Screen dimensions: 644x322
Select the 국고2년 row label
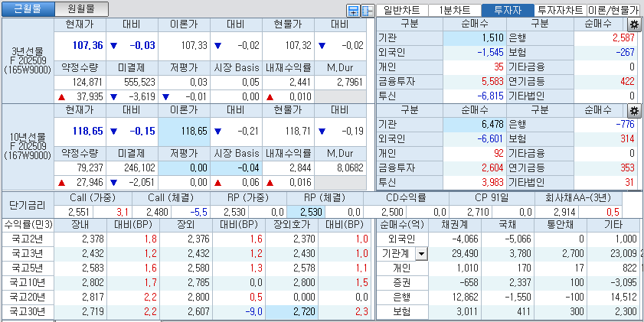pyautogui.click(x=28, y=239)
